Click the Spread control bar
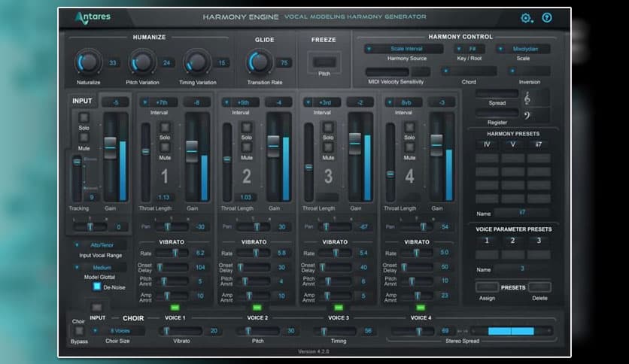Viewport: 629px width, 364px height. (497, 93)
